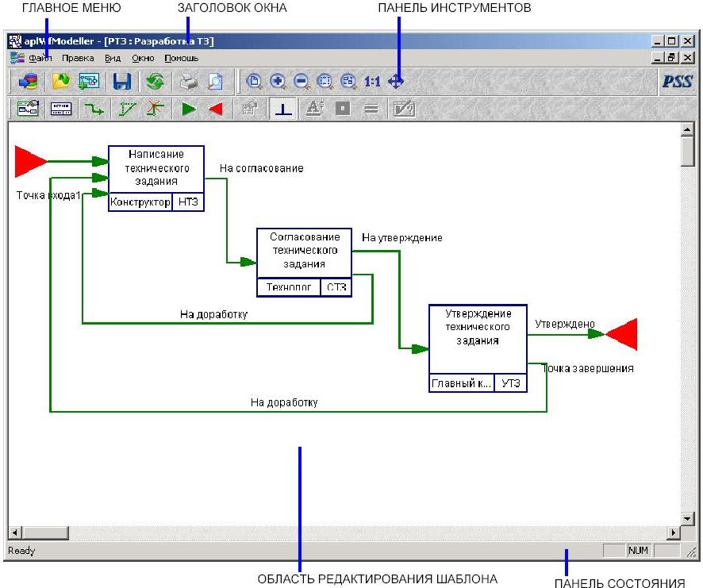Click the zoom out magnifier icon
Image resolution: width=703 pixels, height=588 pixels.
coord(301,81)
